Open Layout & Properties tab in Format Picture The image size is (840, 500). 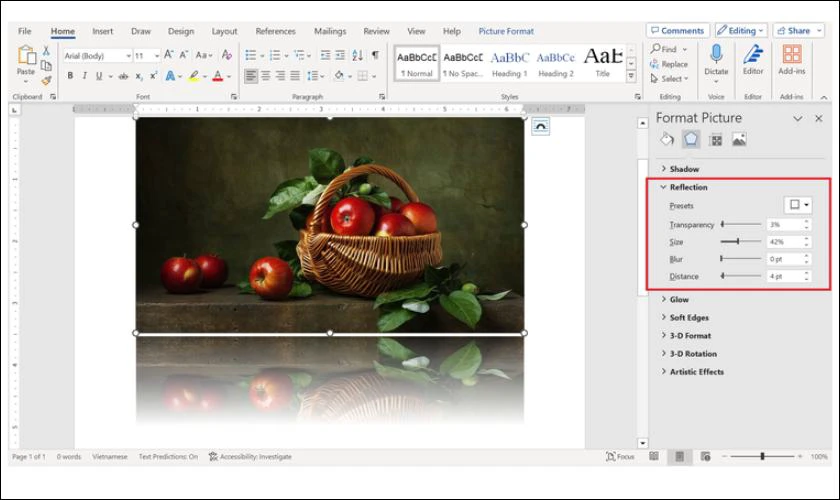click(x=716, y=140)
